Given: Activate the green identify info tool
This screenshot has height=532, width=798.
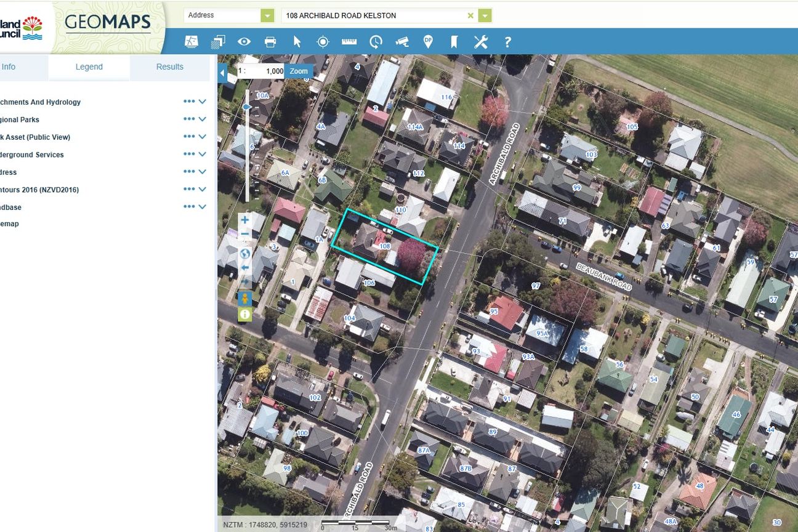Looking at the screenshot, I should 245,314.
